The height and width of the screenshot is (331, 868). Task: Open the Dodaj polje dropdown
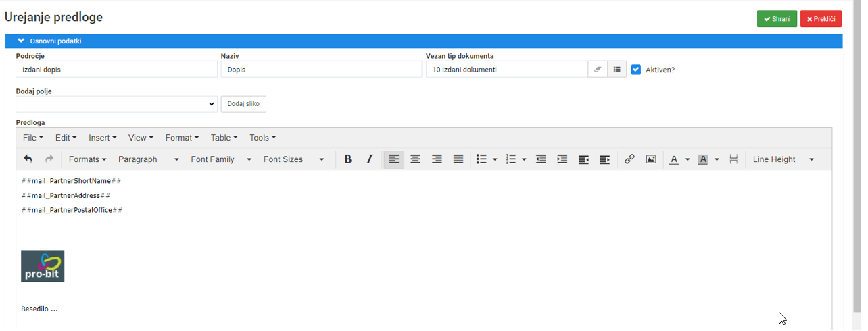point(116,104)
